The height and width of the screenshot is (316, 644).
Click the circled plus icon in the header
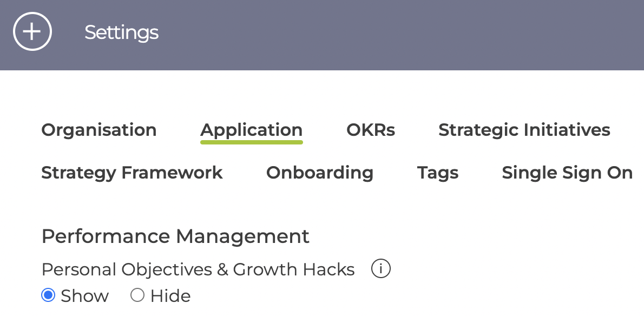pyautogui.click(x=32, y=31)
